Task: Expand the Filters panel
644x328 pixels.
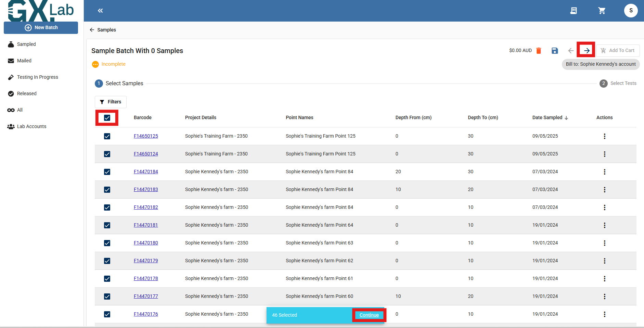Action: pyautogui.click(x=111, y=102)
